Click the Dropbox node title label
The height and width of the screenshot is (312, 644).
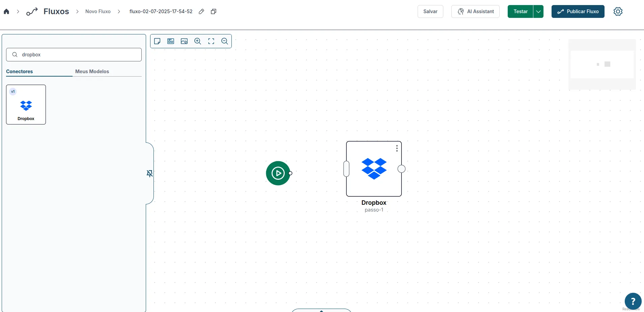pos(374,203)
